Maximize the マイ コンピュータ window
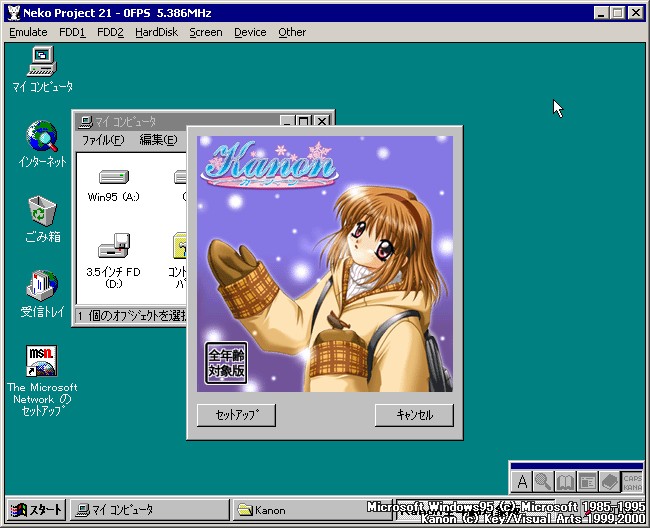 [x=303, y=121]
